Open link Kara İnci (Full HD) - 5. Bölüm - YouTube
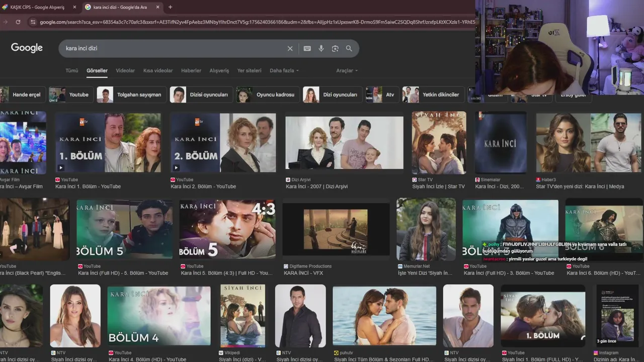Viewport: 644px width, 362px height. coord(123,273)
